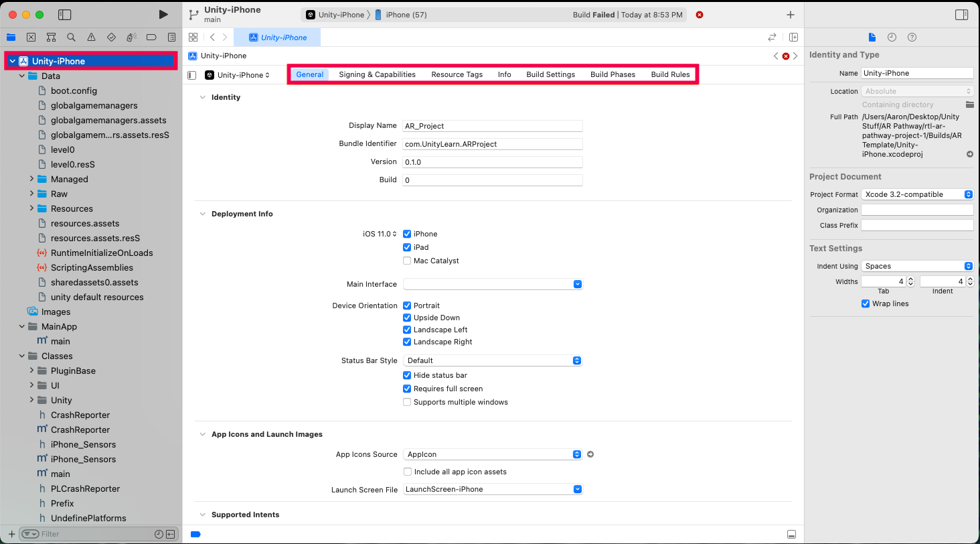Open the Project Format dropdown
The height and width of the screenshot is (544, 980).
[916, 194]
